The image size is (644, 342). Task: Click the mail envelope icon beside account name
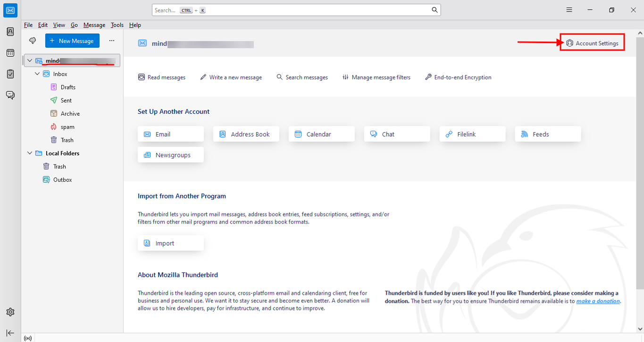coord(142,43)
